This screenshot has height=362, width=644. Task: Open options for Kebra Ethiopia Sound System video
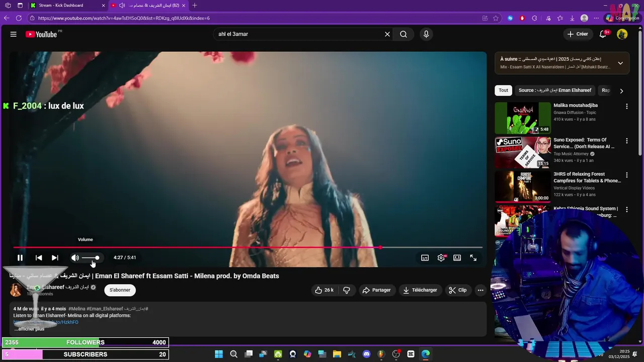click(627, 209)
